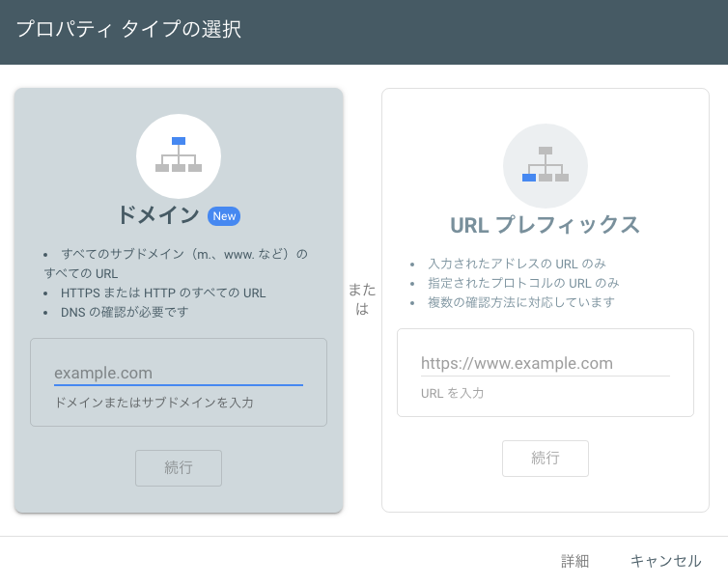Focus the https://www.example.com URL input field
Image resolution: width=728 pixels, height=586 pixels.
coord(546,364)
